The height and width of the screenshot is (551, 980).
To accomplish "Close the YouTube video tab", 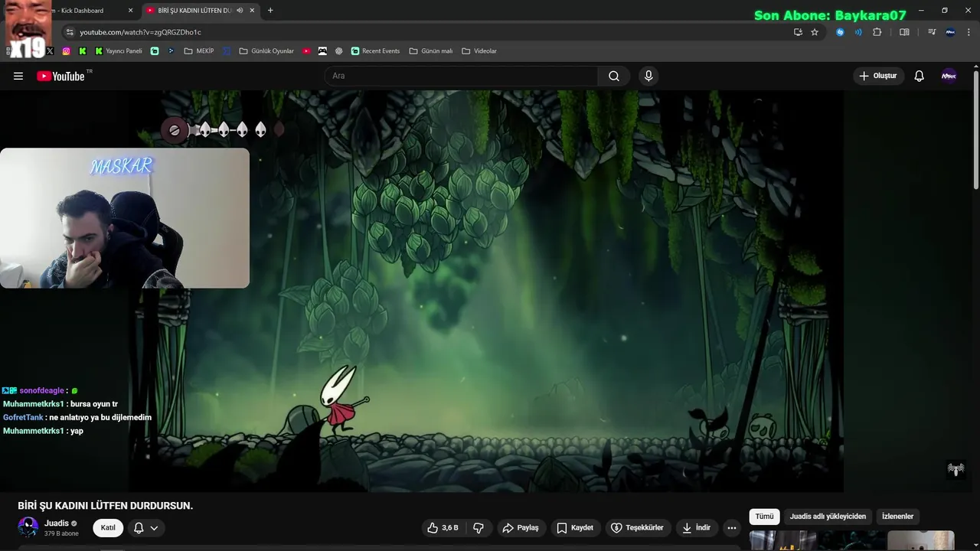I will click(253, 11).
